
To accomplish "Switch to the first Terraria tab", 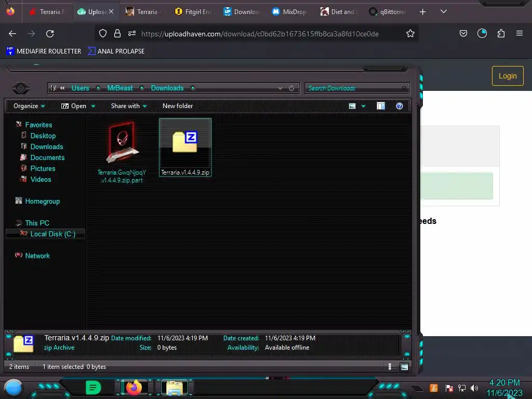I will pos(47,12).
